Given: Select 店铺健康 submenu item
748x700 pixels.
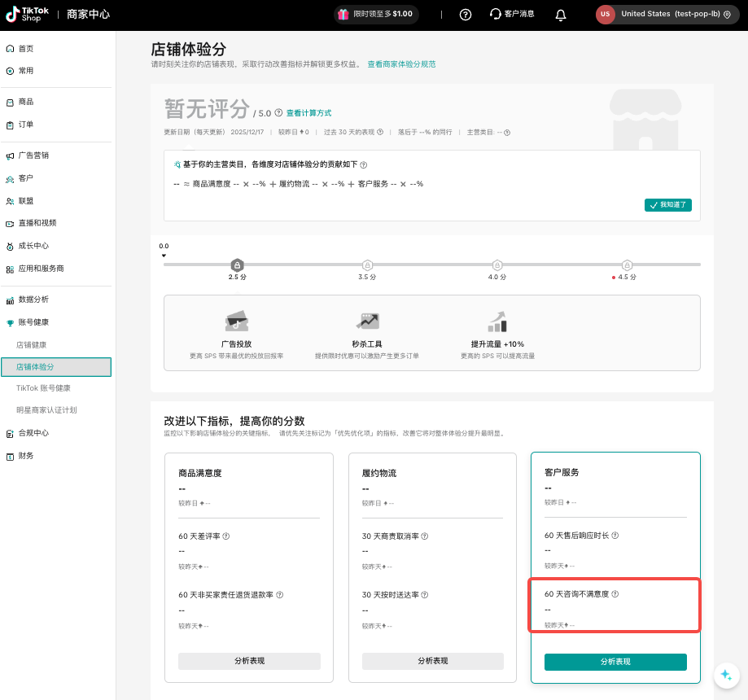Looking at the screenshot, I should click(x=31, y=345).
